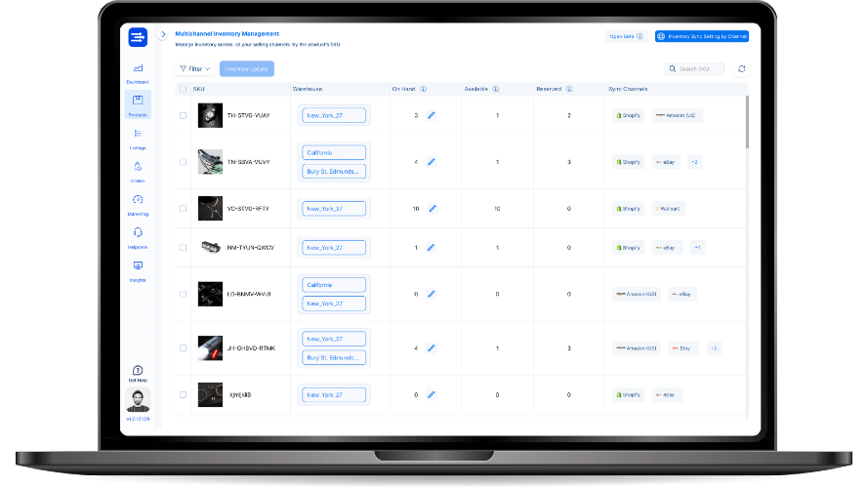Open the user profile avatar
The width and height of the screenshot is (868, 488).
pyautogui.click(x=138, y=400)
